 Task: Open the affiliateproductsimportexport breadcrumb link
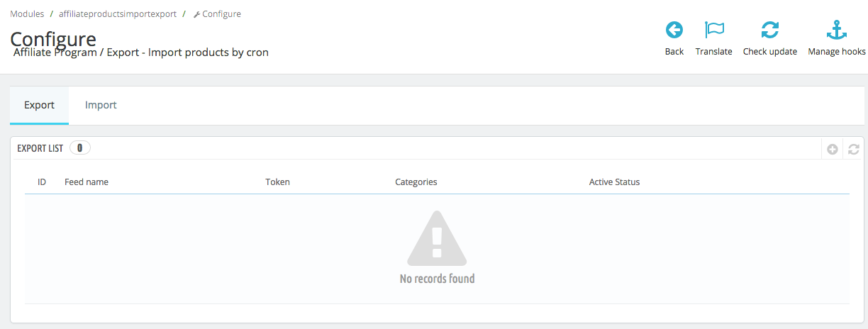118,13
